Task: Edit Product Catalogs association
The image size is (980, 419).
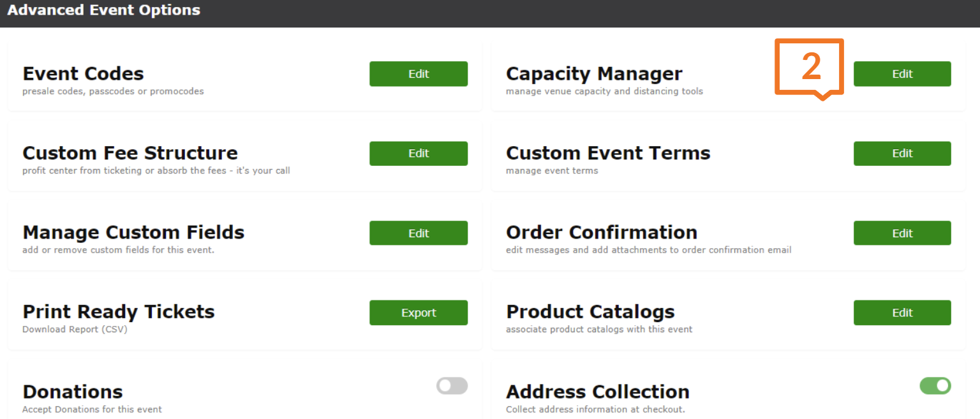Action: (902, 312)
